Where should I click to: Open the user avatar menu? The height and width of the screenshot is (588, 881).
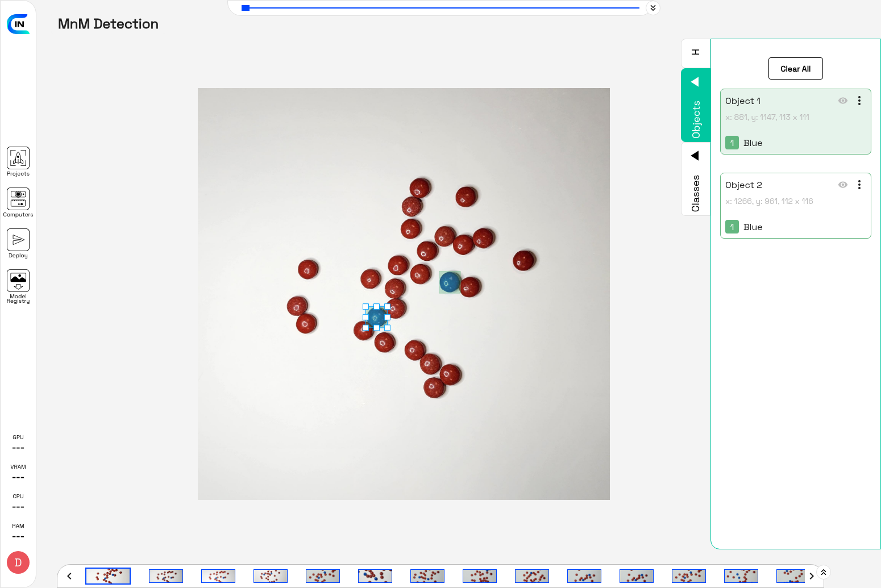tap(18, 562)
